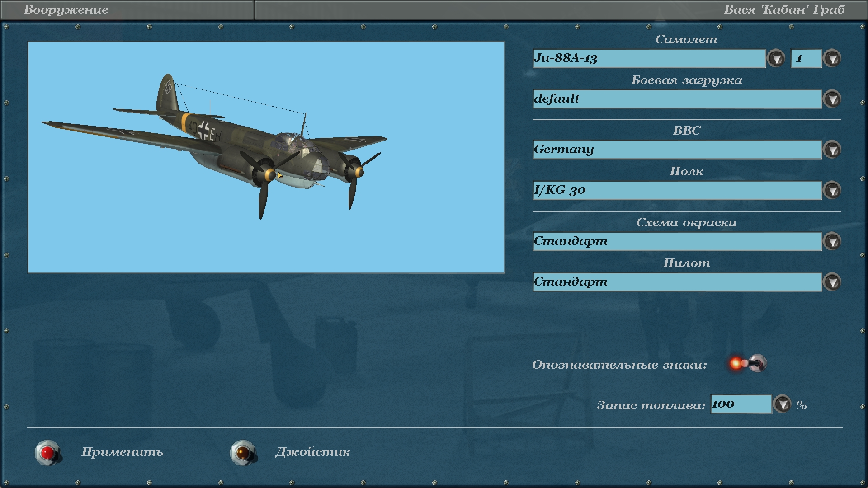Expand the ВВС Germany dropdown arrow
Image resolution: width=868 pixels, height=488 pixels.
click(x=832, y=150)
